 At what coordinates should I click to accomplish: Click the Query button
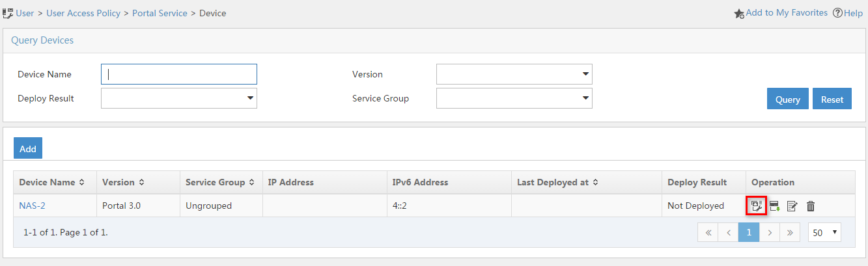click(788, 100)
